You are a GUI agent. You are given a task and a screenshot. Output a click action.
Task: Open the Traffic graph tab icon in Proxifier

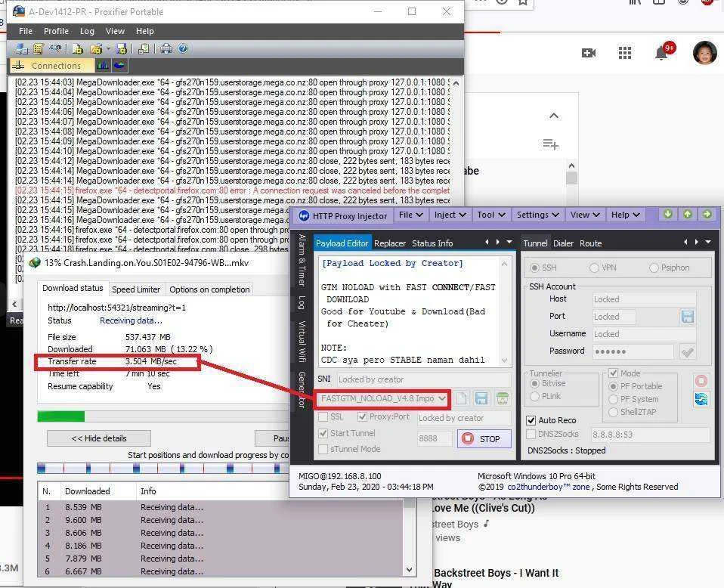point(103,66)
